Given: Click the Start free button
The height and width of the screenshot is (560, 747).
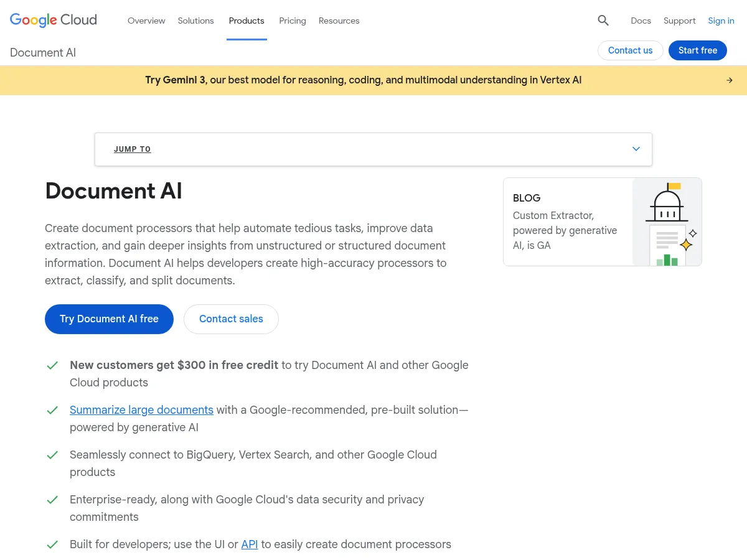Looking at the screenshot, I should pos(697,50).
